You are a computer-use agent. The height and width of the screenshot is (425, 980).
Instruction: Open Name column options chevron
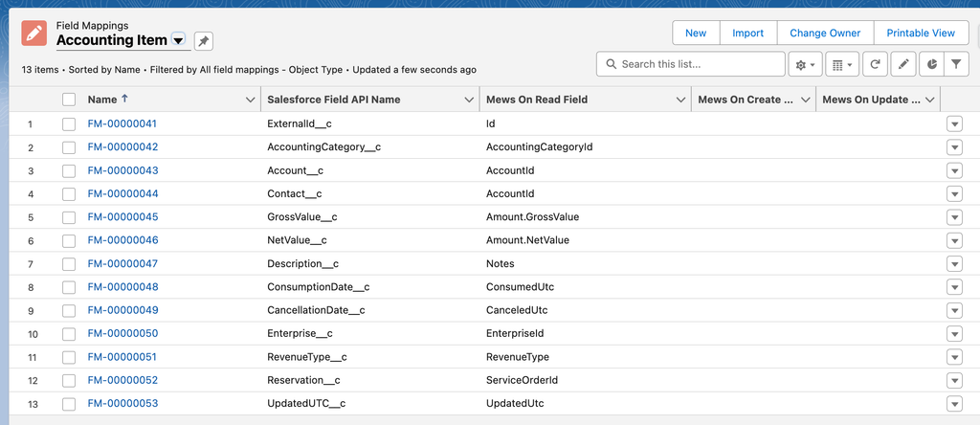[250, 100]
